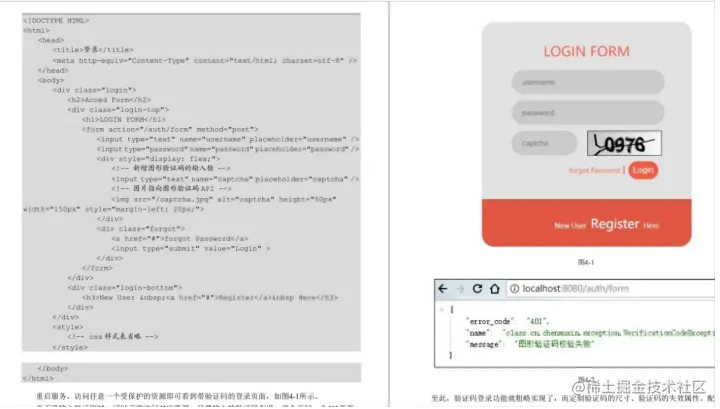Image resolution: width=720 pixels, height=409 pixels.
Task: Click the 0976 captcha image
Action: (x=624, y=143)
